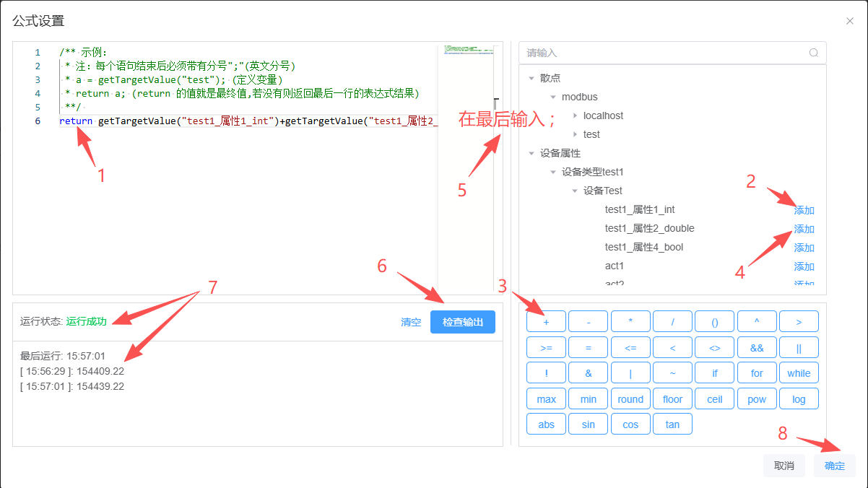Insert the || operator
The width and height of the screenshot is (868, 488).
coord(799,347)
